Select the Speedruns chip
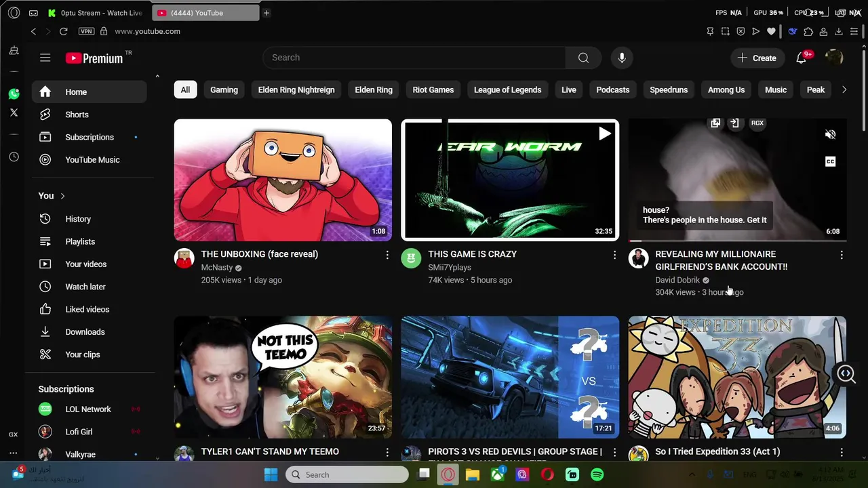The width and height of the screenshot is (868, 488). pos(669,89)
